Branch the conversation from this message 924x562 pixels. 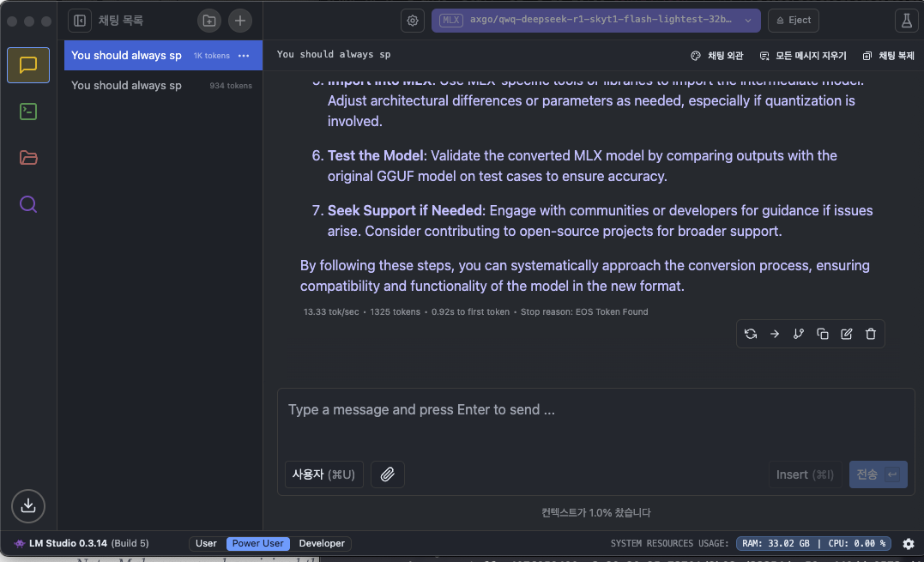tap(799, 334)
